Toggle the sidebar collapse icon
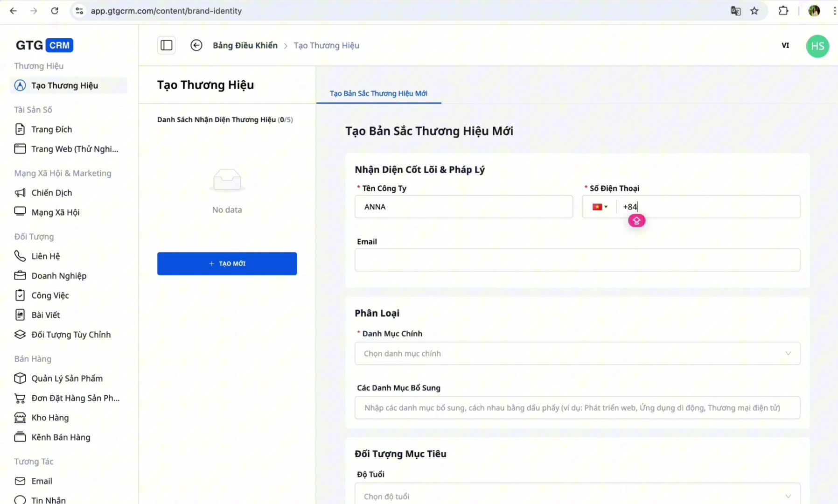 click(167, 45)
